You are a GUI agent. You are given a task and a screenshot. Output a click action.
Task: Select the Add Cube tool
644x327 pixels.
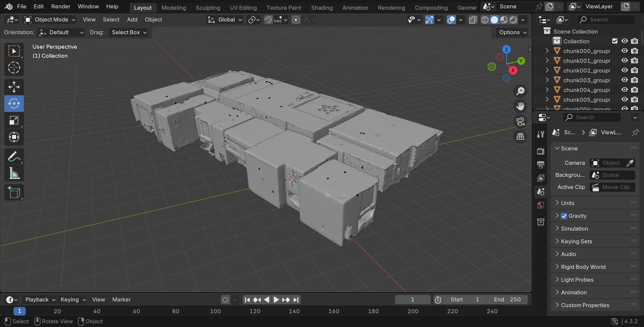[14, 193]
